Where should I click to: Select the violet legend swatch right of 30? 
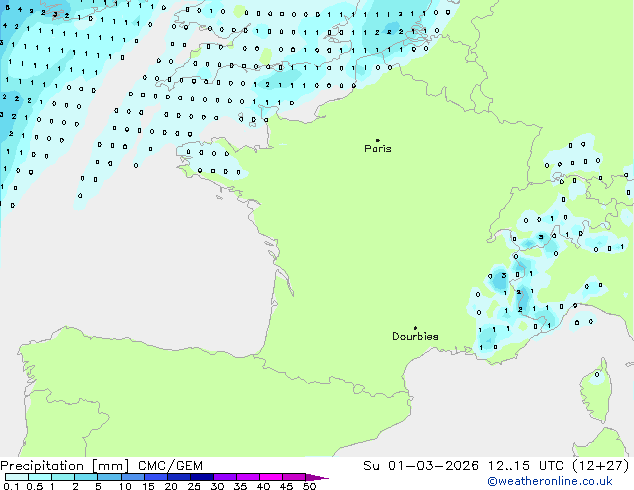(x=225, y=477)
